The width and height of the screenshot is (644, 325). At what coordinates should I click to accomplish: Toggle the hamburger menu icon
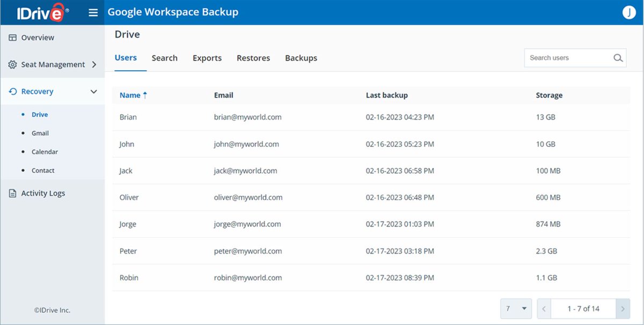pyautogui.click(x=93, y=12)
